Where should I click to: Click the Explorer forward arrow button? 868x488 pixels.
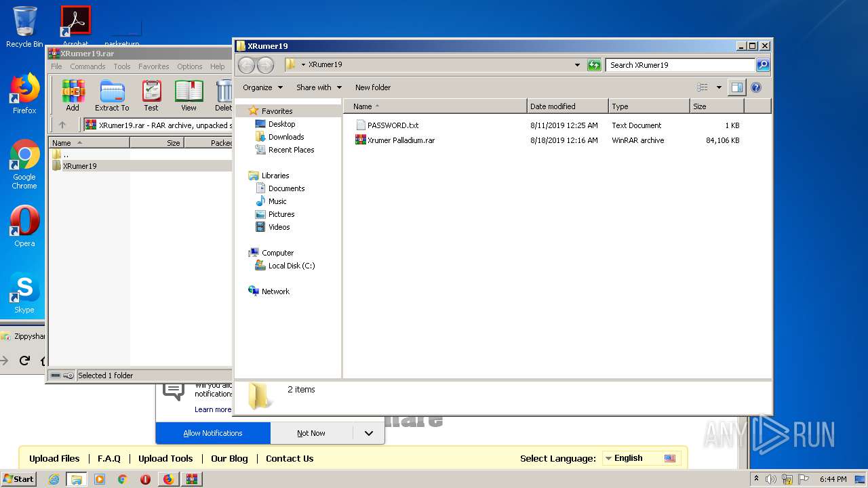click(265, 65)
